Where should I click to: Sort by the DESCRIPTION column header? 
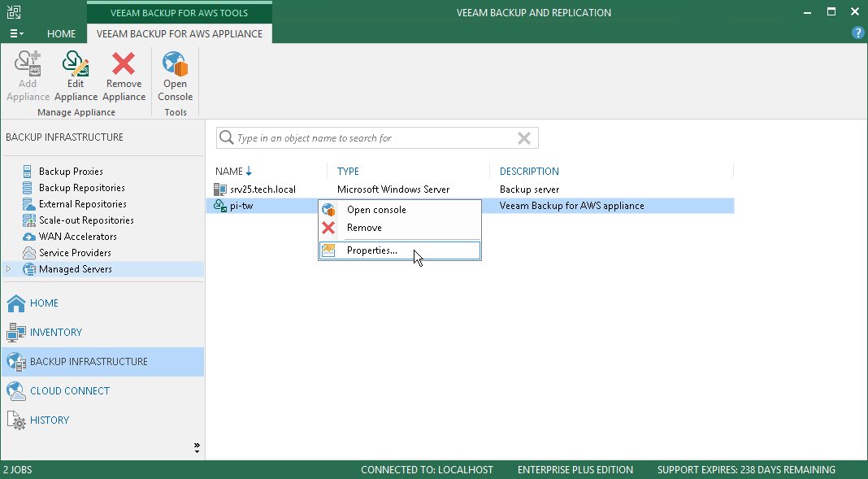coord(529,171)
